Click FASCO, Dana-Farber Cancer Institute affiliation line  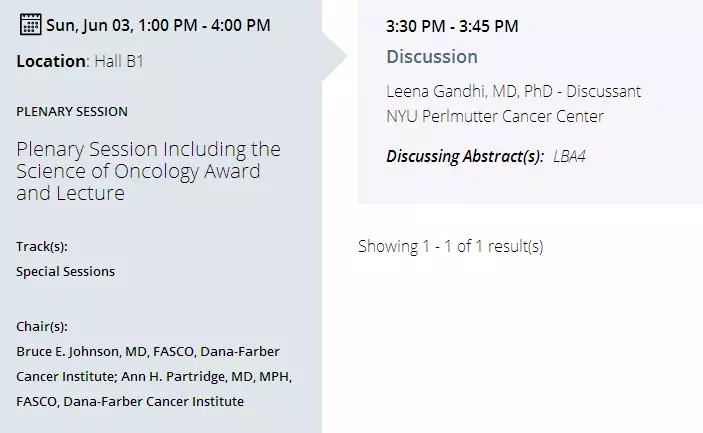[x=130, y=402]
